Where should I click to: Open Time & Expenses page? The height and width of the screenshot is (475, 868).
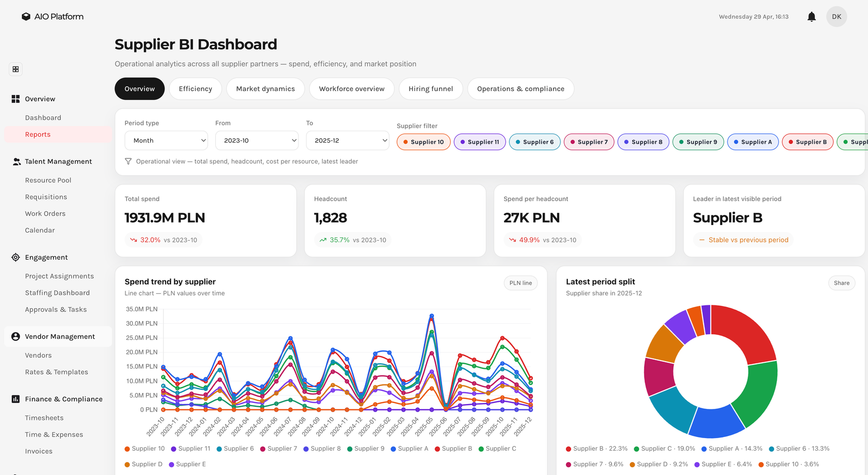[54, 435]
